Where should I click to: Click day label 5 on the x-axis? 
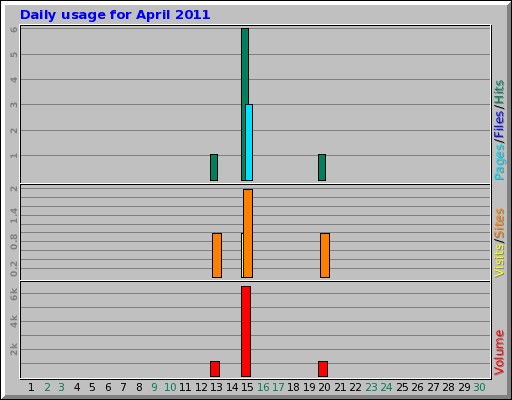(x=92, y=387)
